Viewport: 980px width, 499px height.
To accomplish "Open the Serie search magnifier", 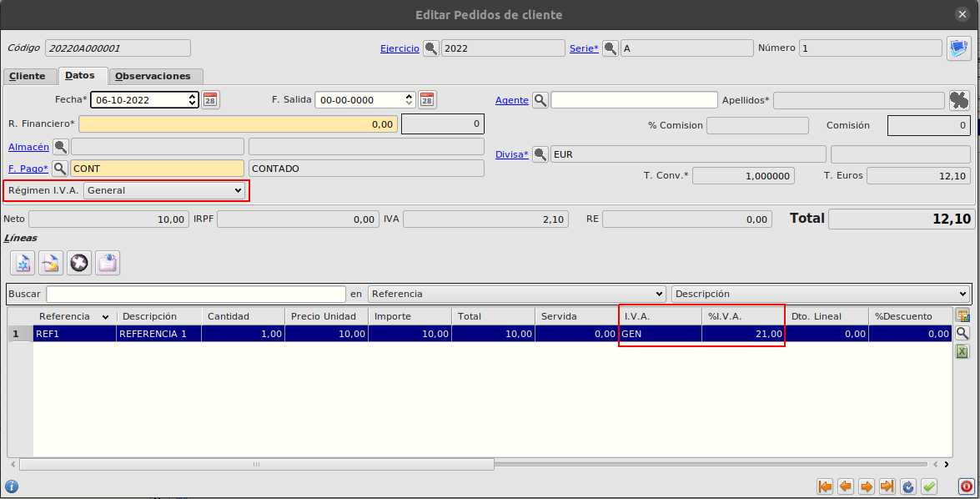I will pos(611,48).
